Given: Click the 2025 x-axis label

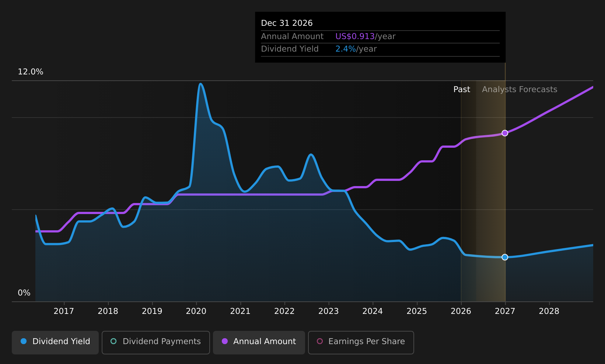Looking at the screenshot, I should pos(417,311).
